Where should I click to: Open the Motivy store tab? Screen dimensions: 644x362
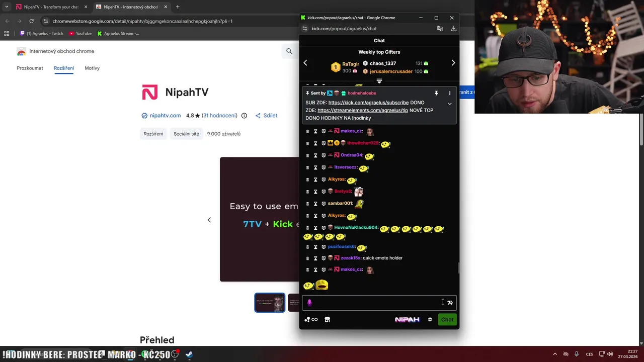pos(92,68)
